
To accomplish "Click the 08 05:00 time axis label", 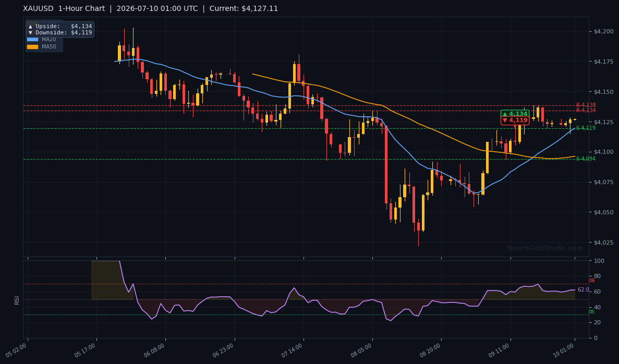I will click(x=361, y=350).
